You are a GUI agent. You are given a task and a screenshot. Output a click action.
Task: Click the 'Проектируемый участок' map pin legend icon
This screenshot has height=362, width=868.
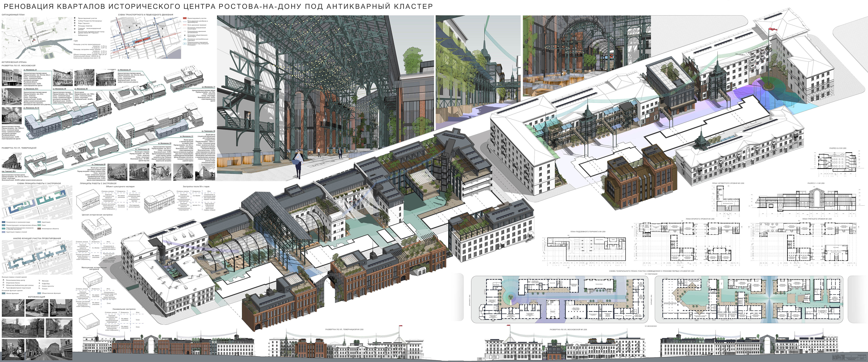74,18
